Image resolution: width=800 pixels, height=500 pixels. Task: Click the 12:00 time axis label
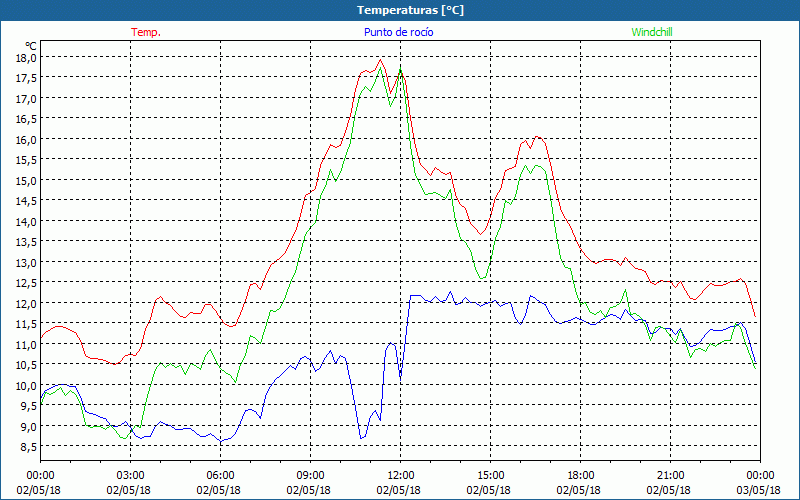(x=401, y=476)
